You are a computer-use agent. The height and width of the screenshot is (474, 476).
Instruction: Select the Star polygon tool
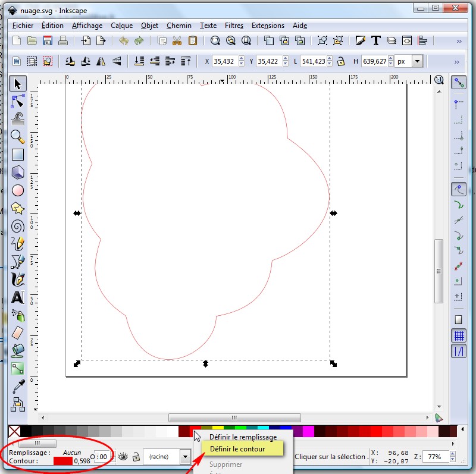pos(18,208)
